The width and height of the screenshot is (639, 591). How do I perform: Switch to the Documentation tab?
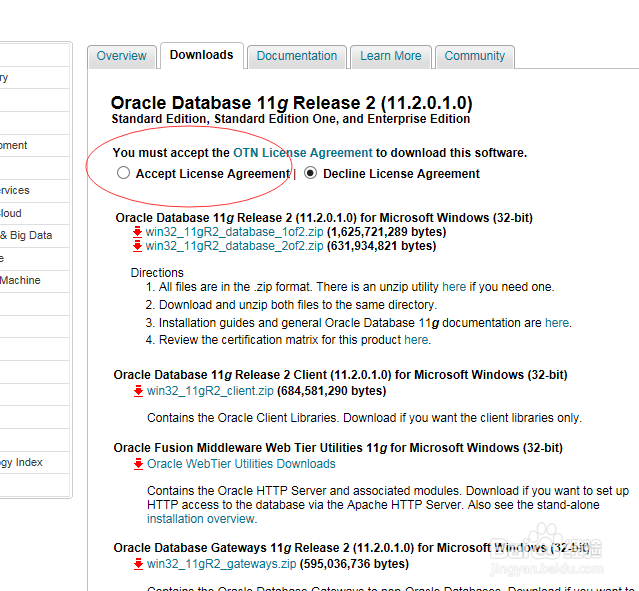[297, 56]
